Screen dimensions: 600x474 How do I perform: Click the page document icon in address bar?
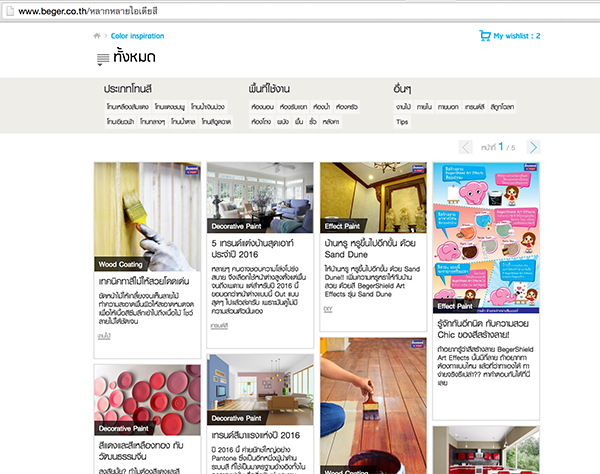point(10,11)
